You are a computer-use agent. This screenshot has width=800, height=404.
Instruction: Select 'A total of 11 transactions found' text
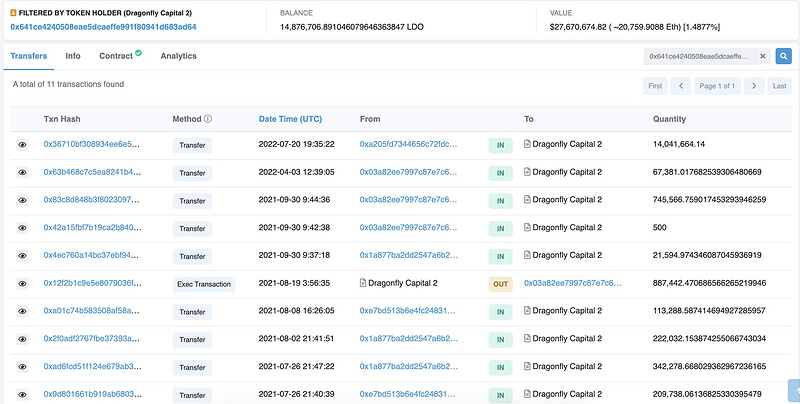pyautogui.click(x=68, y=84)
